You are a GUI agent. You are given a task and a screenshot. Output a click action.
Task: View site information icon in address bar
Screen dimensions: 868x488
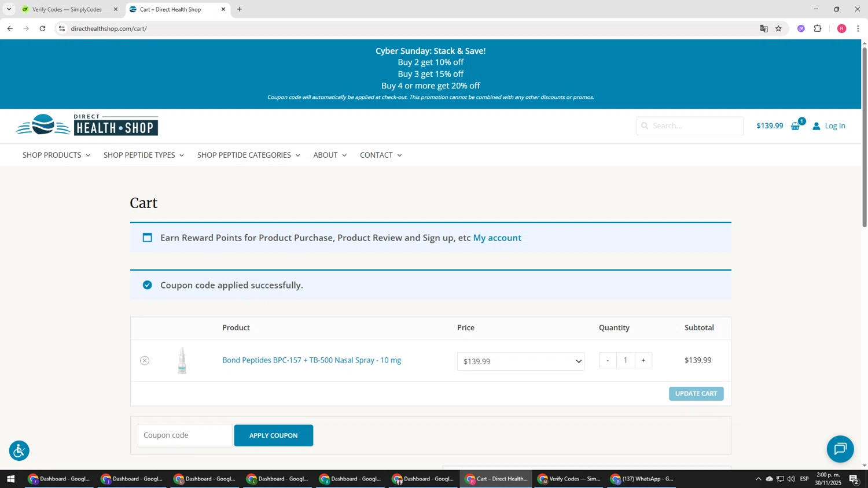coord(62,28)
